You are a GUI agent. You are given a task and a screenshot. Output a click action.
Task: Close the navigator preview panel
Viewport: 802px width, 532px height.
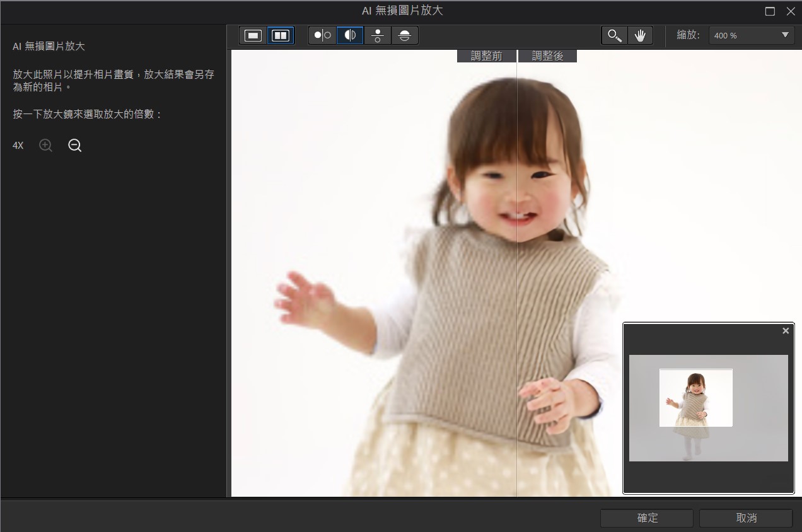[786, 331]
